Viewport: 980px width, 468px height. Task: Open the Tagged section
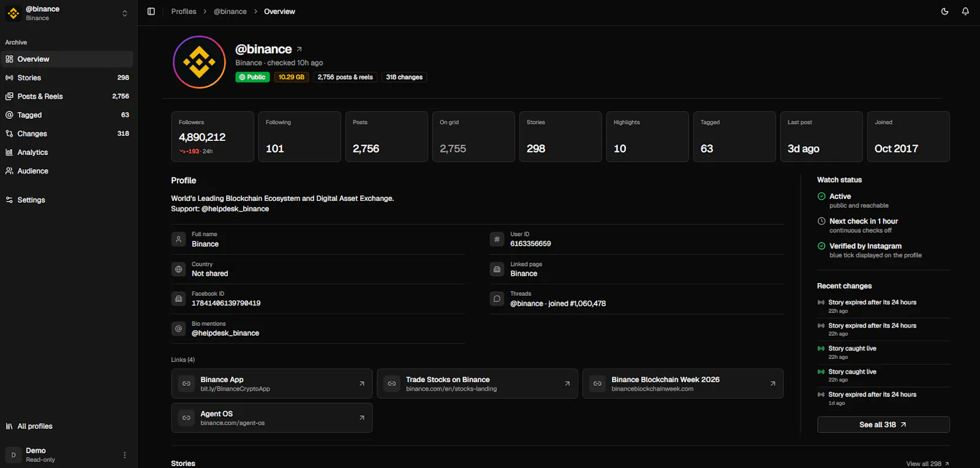click(x=67, y=115)
